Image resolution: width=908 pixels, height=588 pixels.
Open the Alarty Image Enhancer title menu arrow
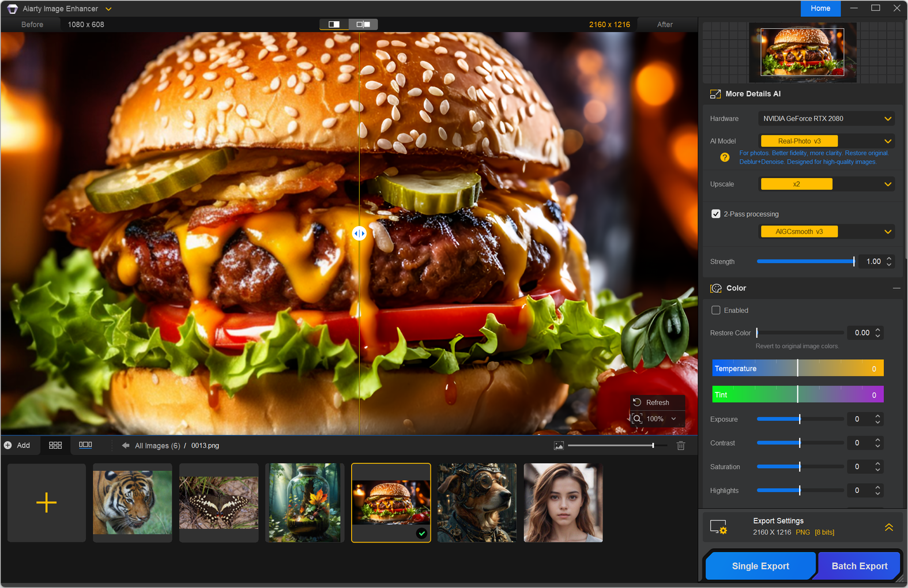(x=108, y=9)
